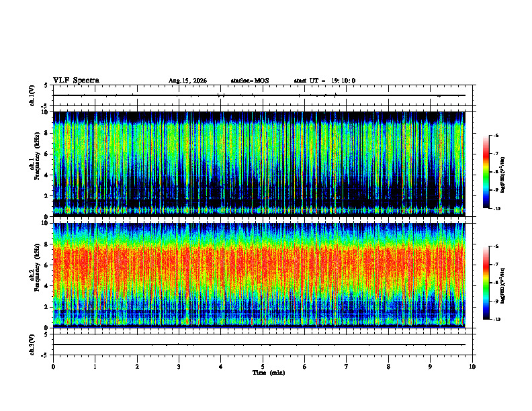This screenshot has height=411, width=532.
Task: Click time axis tick label "3"
Action: [179, 367]
